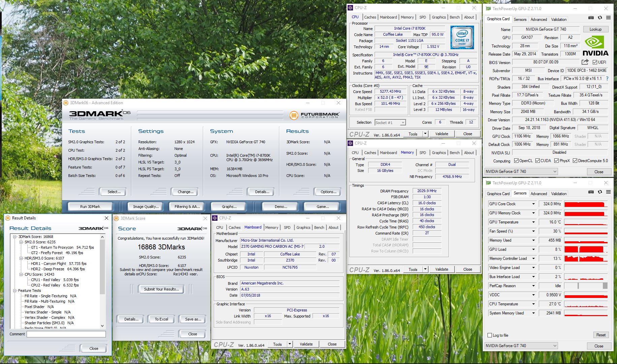Toggle the PhysX checkbox
The width and height of the screenshot is (617, 364).
pyautogui.click(x=556, y=161)
